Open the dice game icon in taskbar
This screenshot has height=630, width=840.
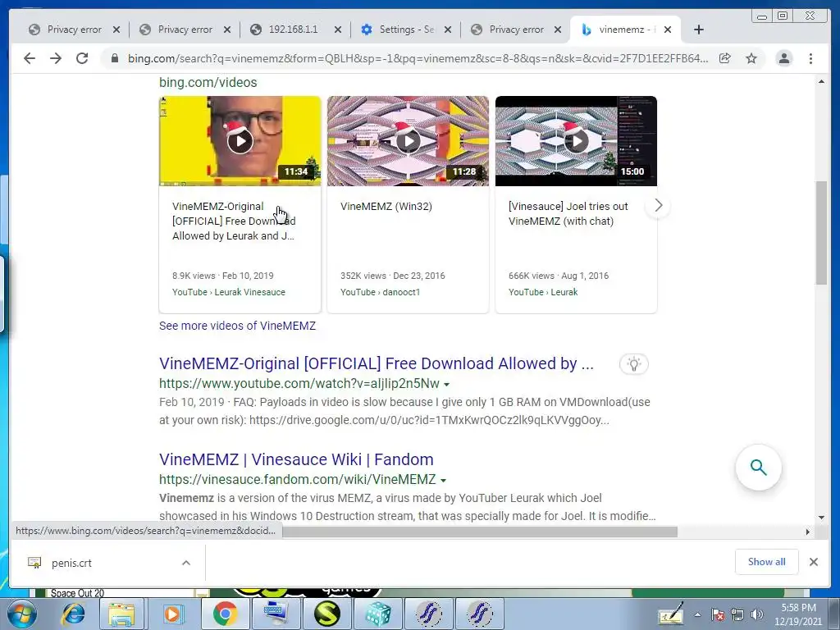377,614
